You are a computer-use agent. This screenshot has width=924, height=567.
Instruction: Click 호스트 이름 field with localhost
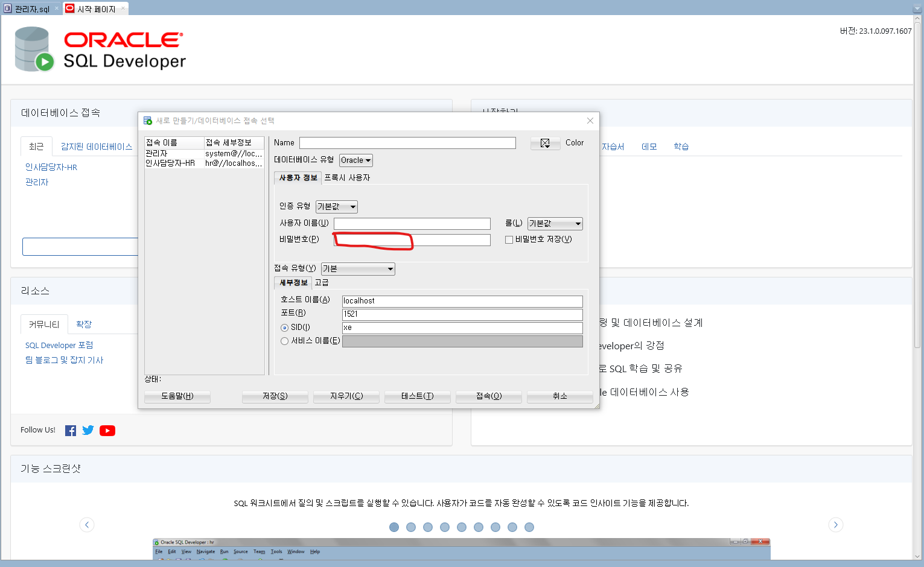coord(462,301)
